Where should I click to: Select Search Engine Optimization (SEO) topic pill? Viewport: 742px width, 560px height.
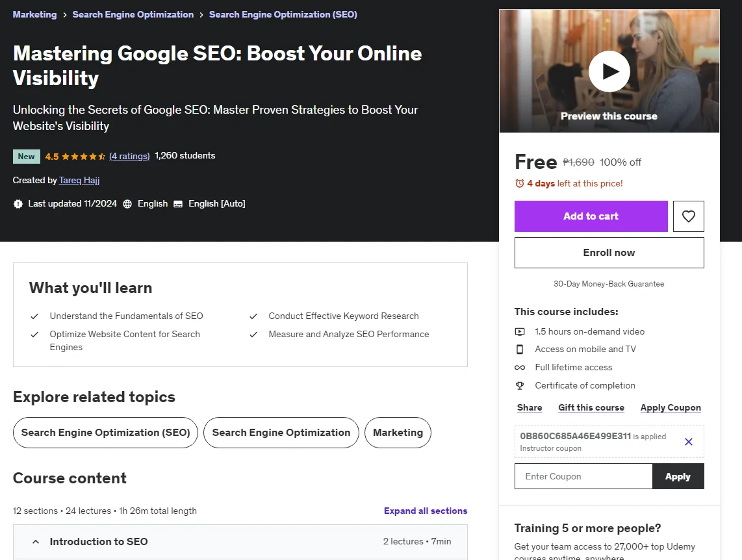coord(105,432)
